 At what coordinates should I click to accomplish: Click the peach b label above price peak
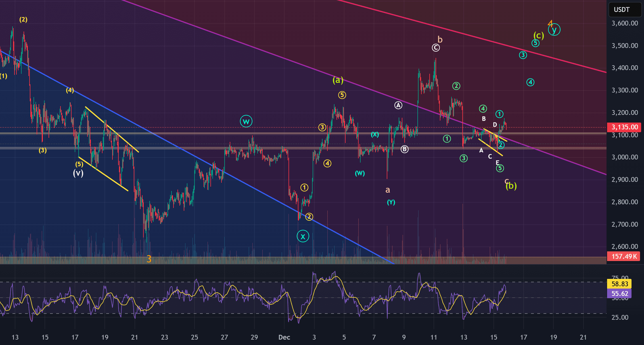click(440, 39)
